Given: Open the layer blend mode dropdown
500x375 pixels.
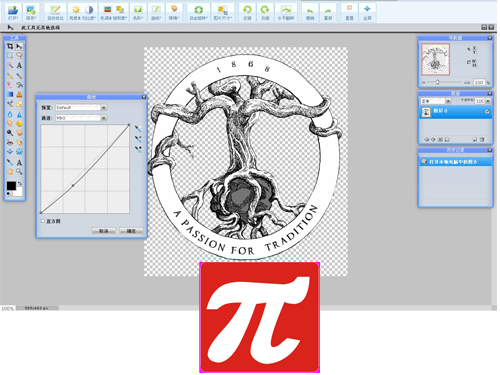Looking at the screenshot, I should point(436,101).
